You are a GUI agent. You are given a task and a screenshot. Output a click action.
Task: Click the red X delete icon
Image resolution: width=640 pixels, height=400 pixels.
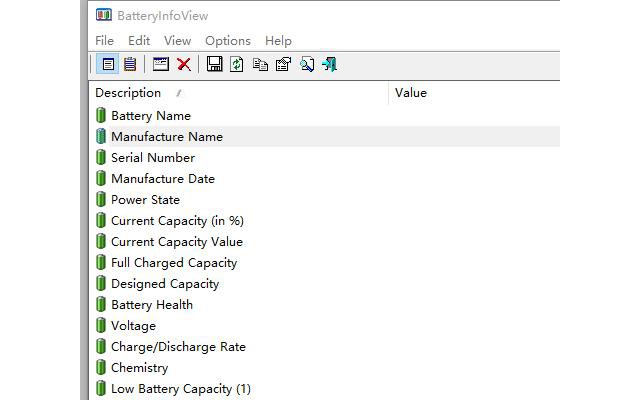point(184,64)
